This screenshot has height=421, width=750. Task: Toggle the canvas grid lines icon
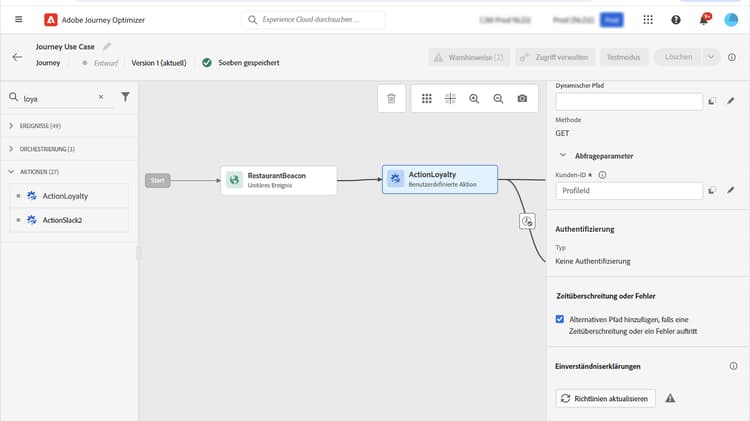pyautogui.click(x=451, y=99)
